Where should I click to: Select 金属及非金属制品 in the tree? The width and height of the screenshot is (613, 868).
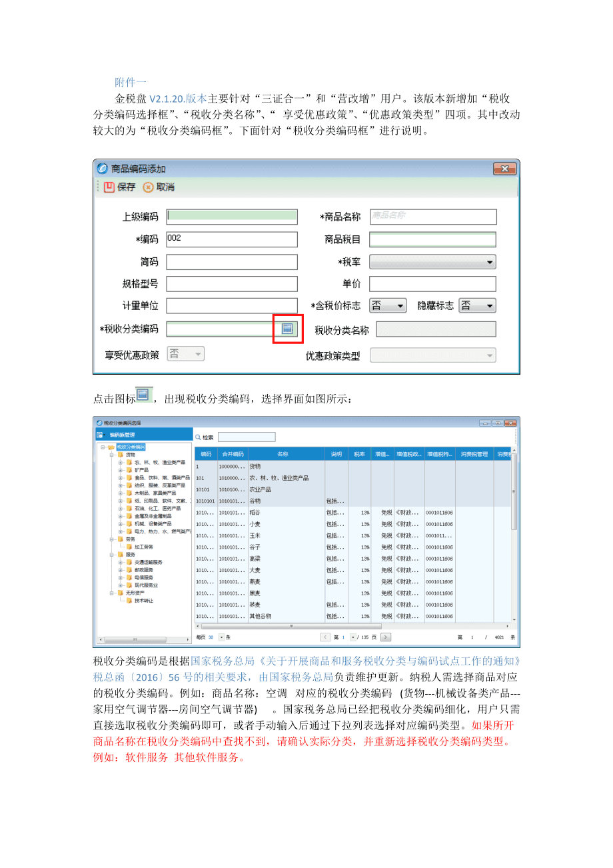(x=153, y=516)
